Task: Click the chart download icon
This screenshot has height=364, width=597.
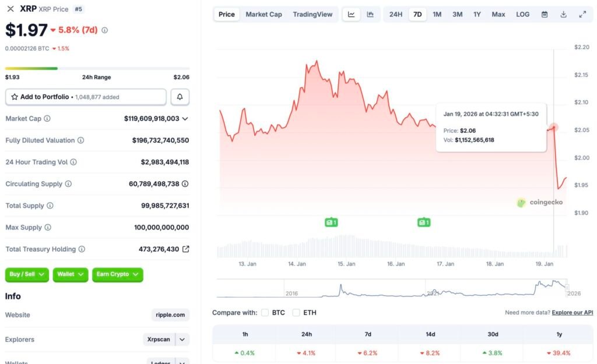Action: coord(563,14)
